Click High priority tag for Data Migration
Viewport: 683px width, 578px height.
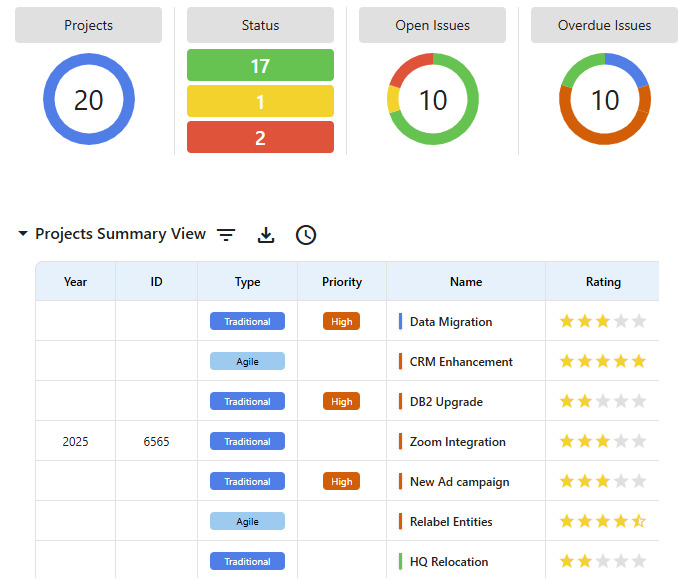pos(342,321)
